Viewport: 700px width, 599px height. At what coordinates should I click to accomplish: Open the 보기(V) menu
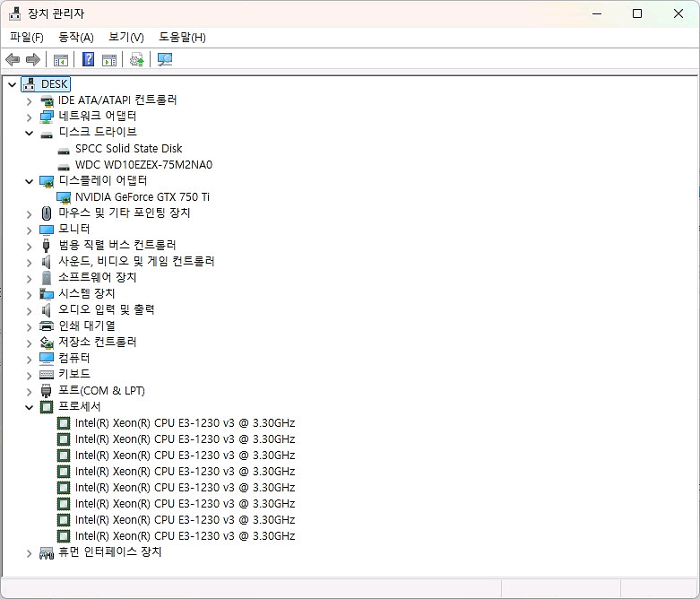[126, 38]
